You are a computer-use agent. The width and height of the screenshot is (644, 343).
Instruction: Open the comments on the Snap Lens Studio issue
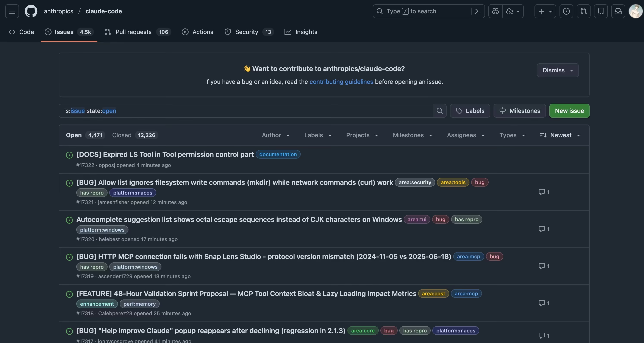click(x=544, y=266)
